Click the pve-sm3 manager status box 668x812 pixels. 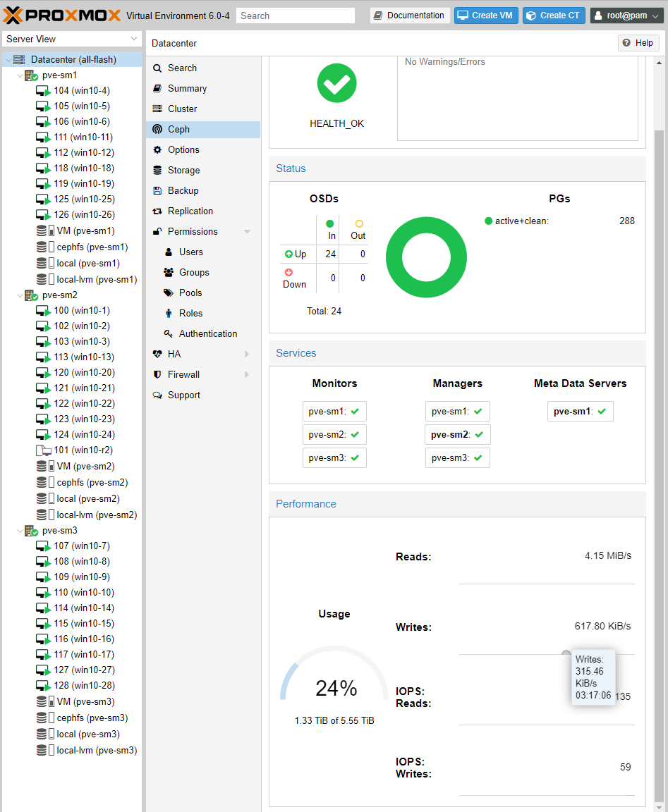pyautogui.click(x=457, y=458)
